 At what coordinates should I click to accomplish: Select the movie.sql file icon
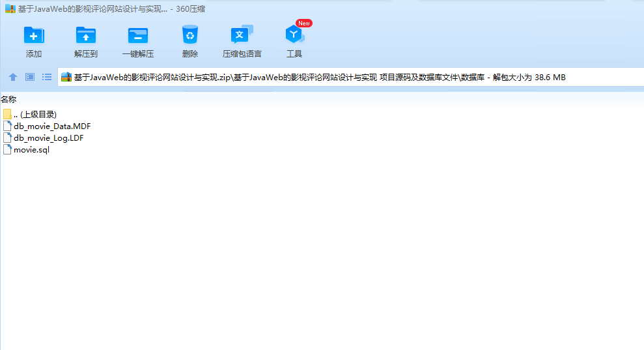pos(7,150)
